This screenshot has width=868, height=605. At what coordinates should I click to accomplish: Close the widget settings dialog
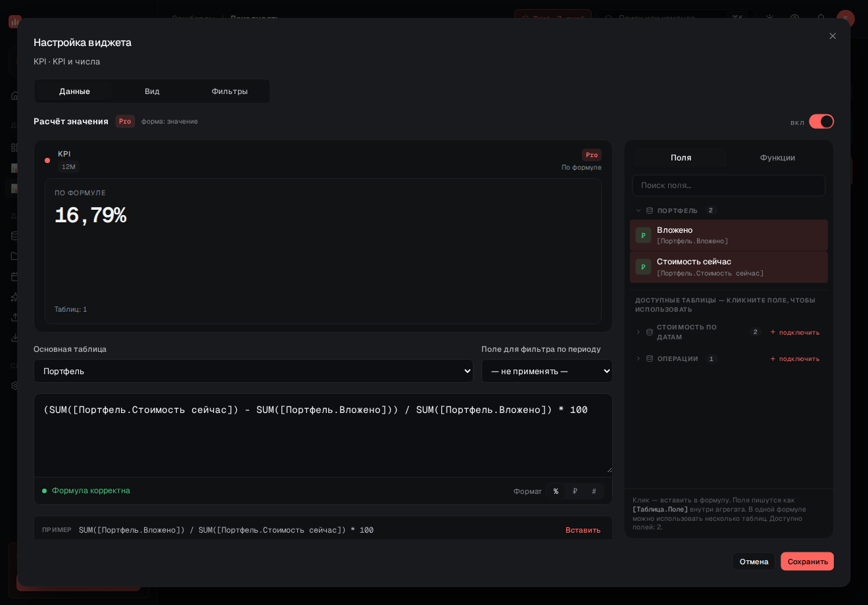tap(832, 36)
